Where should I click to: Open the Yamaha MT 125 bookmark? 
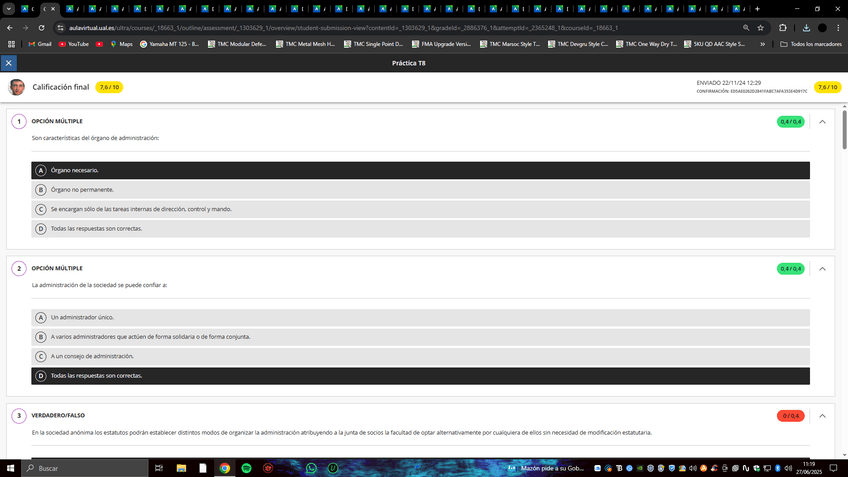(x=169, y=44)
